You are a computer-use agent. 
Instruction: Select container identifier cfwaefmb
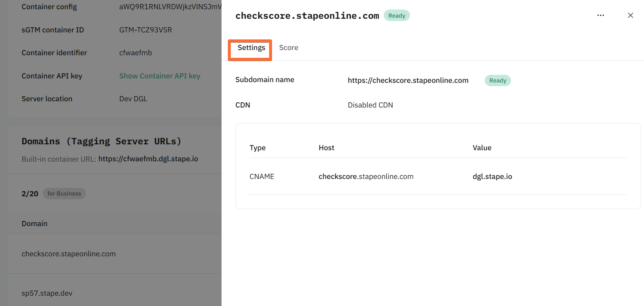(x=135, y=53)
